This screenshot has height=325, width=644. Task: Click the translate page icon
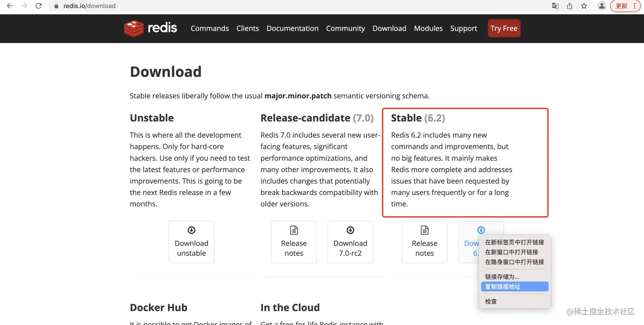point(555,6)
